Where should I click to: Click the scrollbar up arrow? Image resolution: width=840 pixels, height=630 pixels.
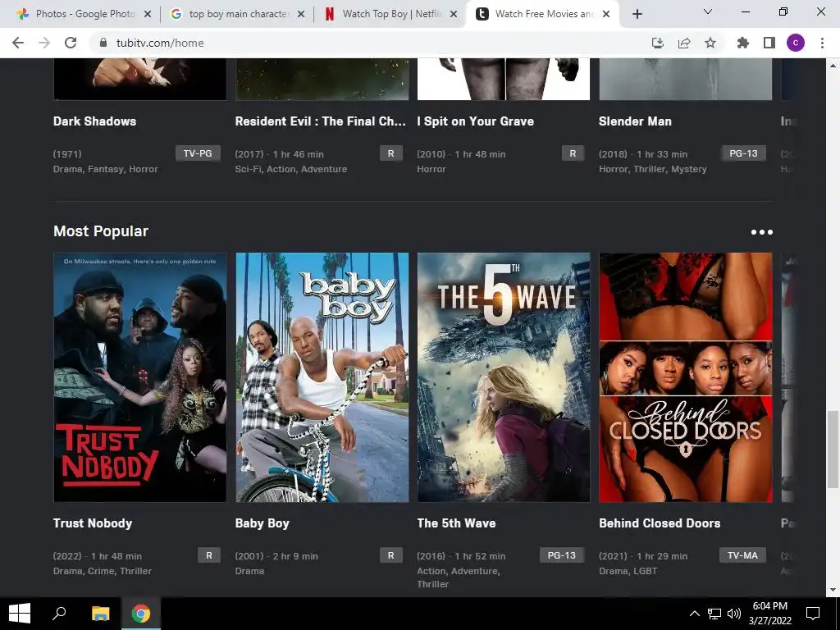pyautogui.click(x=833, y=66)
